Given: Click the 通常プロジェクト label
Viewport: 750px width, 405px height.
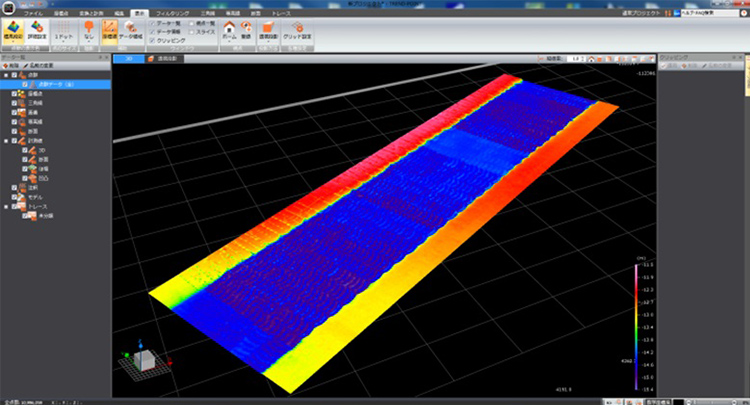Looking at the screenshot, I should pyautogui.click(x=641, y=13).
